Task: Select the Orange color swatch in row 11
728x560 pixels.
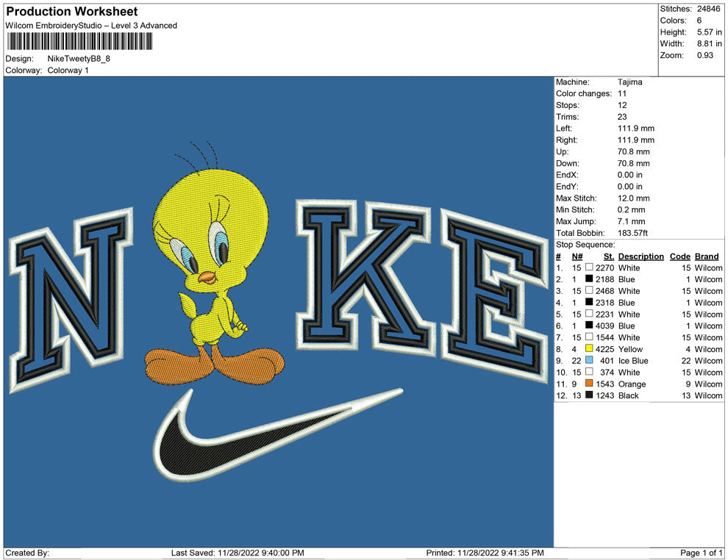Action: [x=589, y=383]
